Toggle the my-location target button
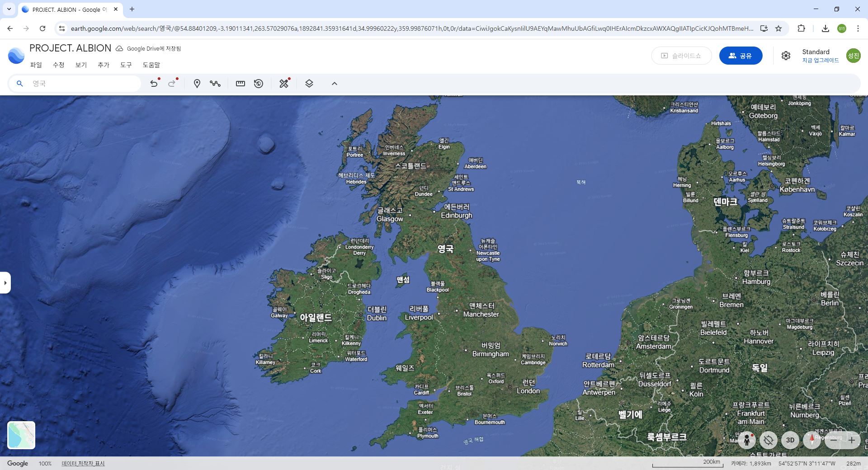Screen dimensions: 868x470 coord(769,440)
